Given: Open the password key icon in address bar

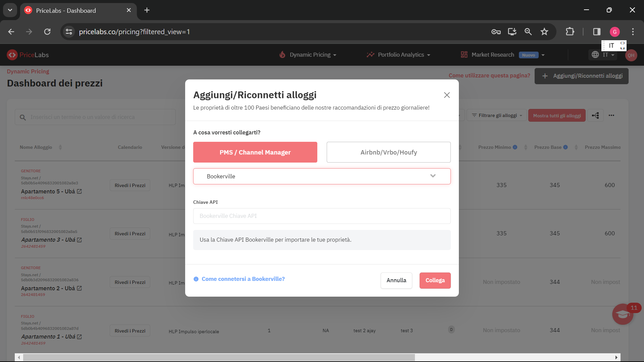Looking at the screenshot, I should pos(496,32).
